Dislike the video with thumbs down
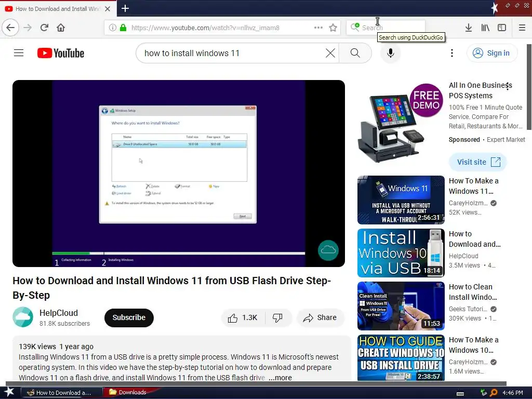 pos(277,317)
